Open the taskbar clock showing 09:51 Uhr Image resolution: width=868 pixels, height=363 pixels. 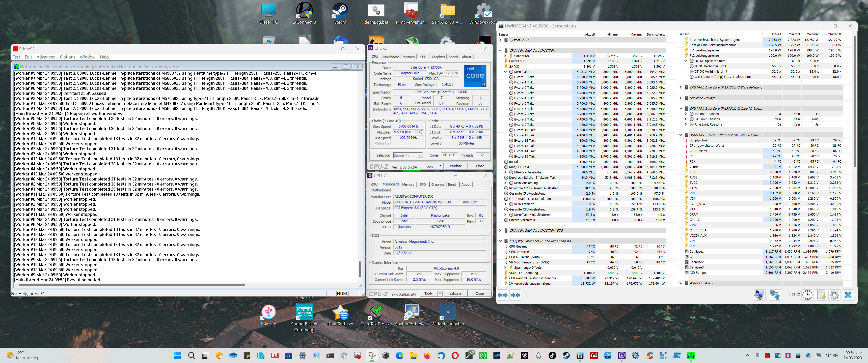tap(853, 355)
